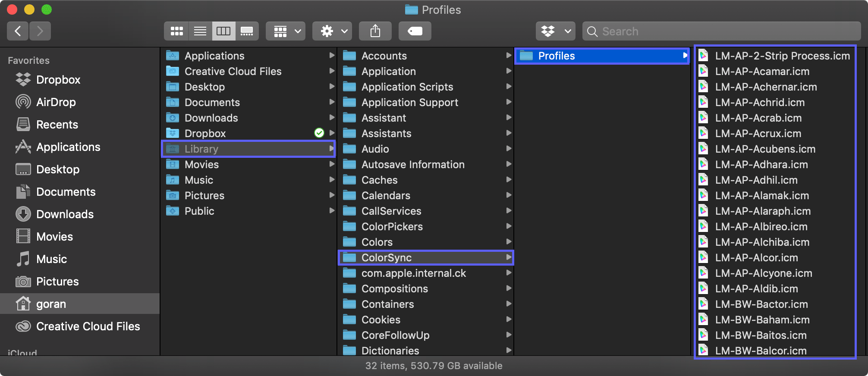Expand the Library folder disclosure arrow
The width and height of the screenshot is (868, 376).
331,149
